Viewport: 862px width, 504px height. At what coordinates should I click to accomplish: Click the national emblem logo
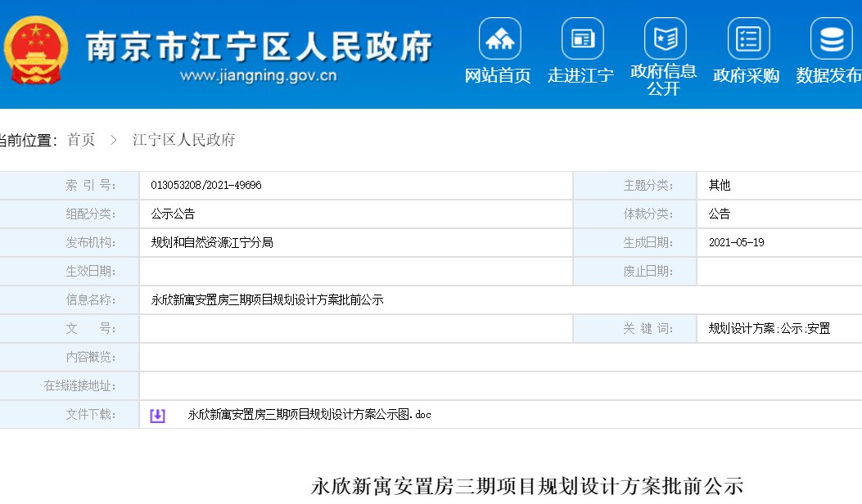[x=36, y=50]
